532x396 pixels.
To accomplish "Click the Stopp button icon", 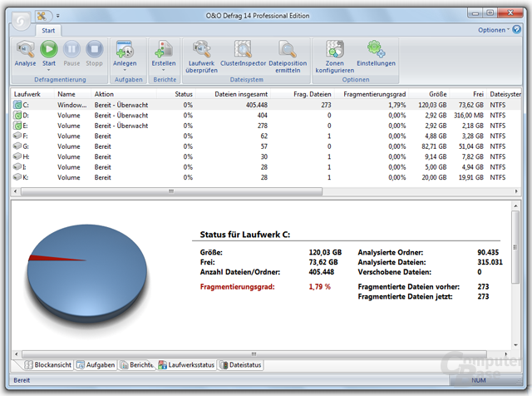I will (94, 49).
